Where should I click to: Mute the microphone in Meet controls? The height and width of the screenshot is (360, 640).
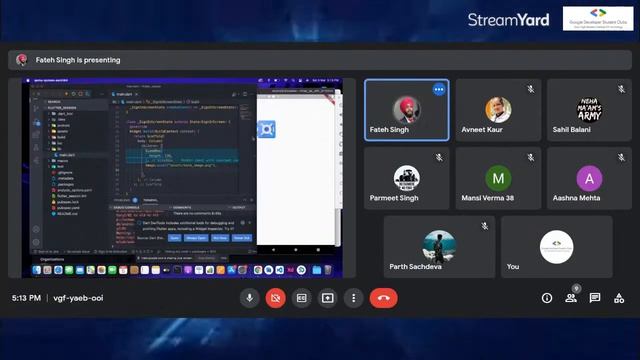[x=249, y=298]
